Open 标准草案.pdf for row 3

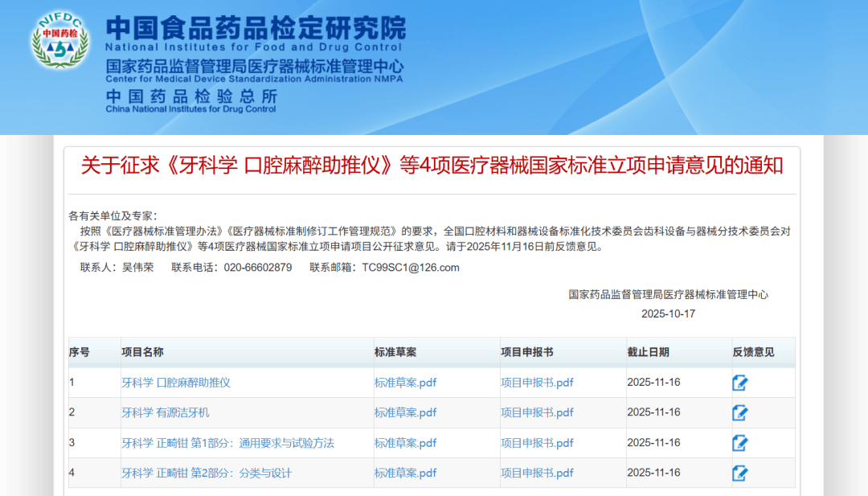click(405, 443)
